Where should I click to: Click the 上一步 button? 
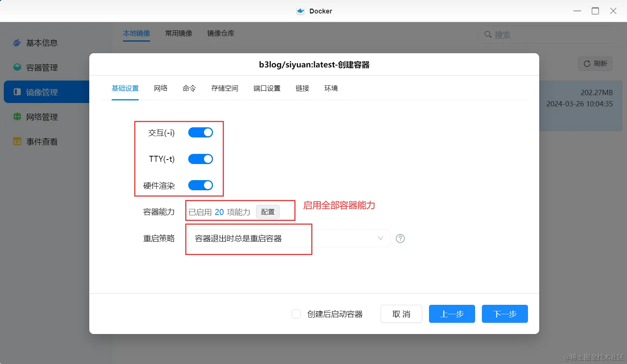click(x=452, y=314)
